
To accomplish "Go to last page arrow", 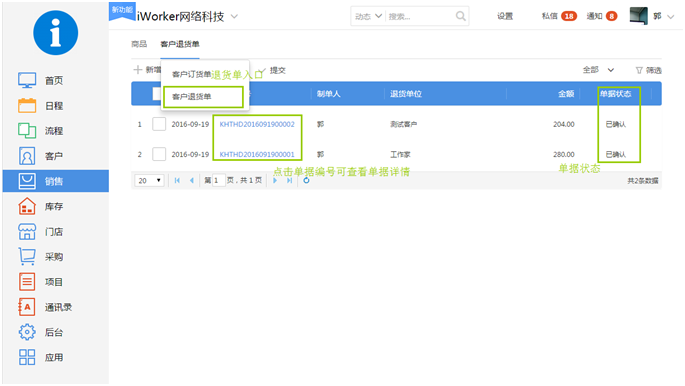I will (x=289, y=180).
